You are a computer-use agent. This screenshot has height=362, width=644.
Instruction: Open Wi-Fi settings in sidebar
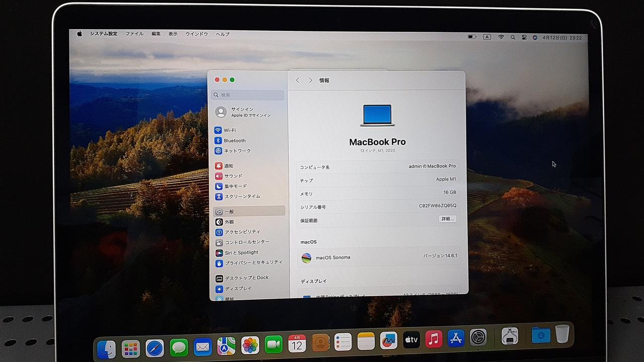click(x=229, y=130)
